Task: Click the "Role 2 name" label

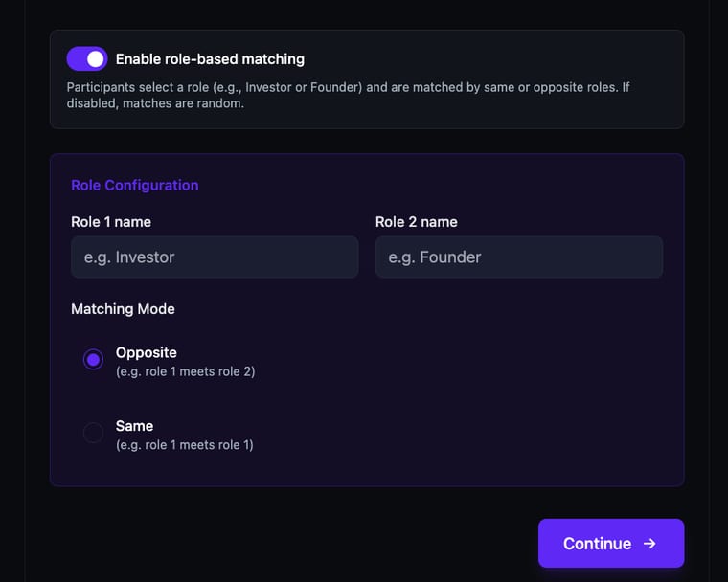Action: tap(417, 222)
